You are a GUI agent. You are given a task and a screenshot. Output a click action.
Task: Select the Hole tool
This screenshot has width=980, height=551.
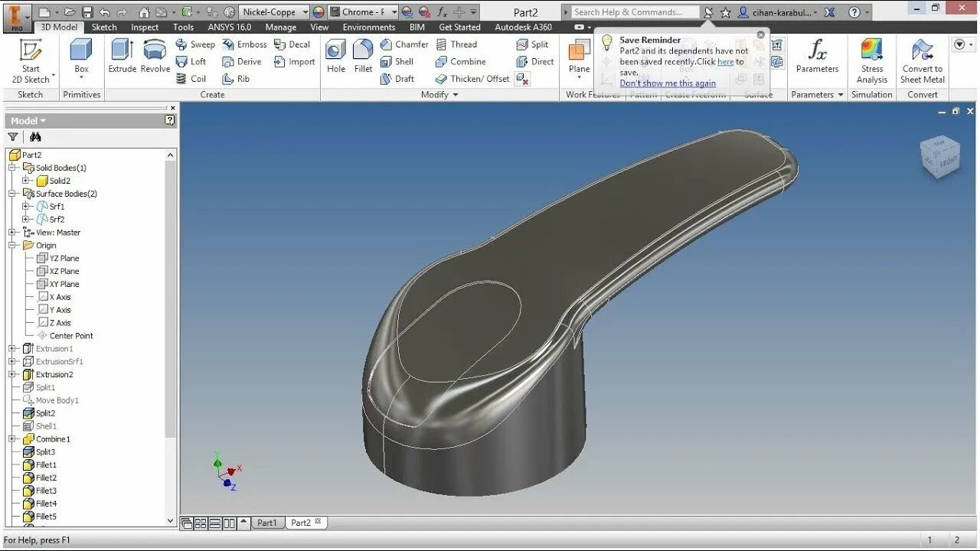(x=336, y=56)
